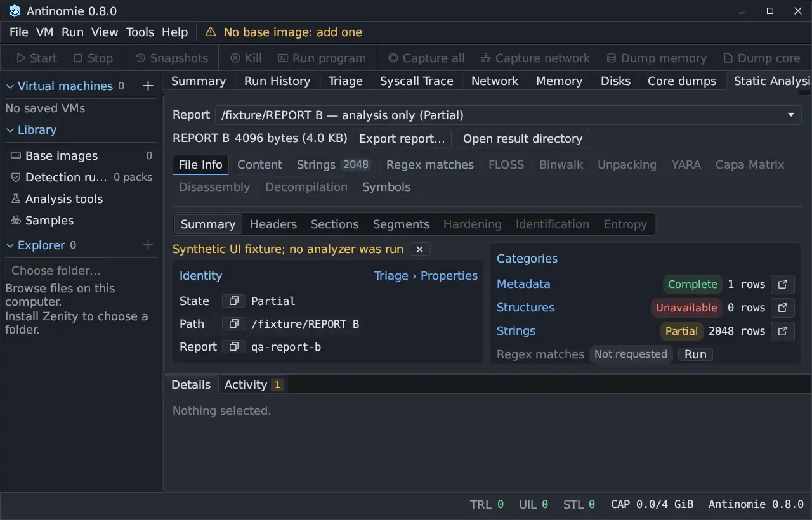Click Dump memory in toolbar
Screen dimensions: 812x520
click(x=657, y=58)
